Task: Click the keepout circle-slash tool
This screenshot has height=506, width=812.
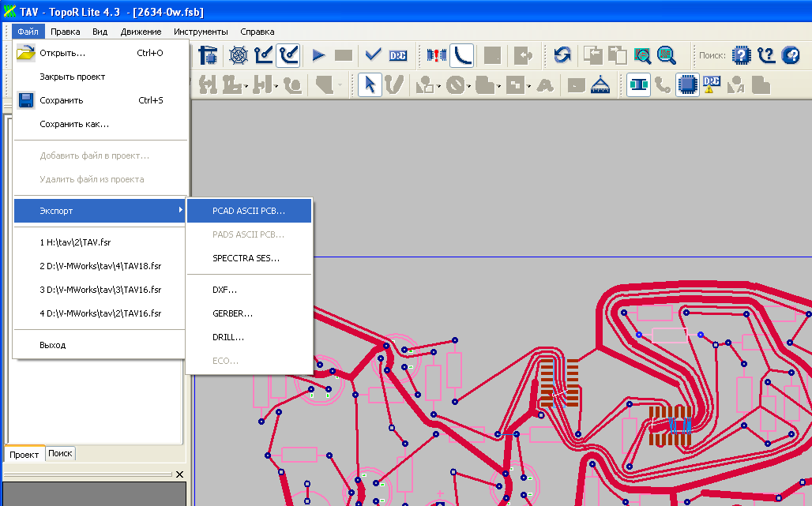Action: (x=456, y=84)
